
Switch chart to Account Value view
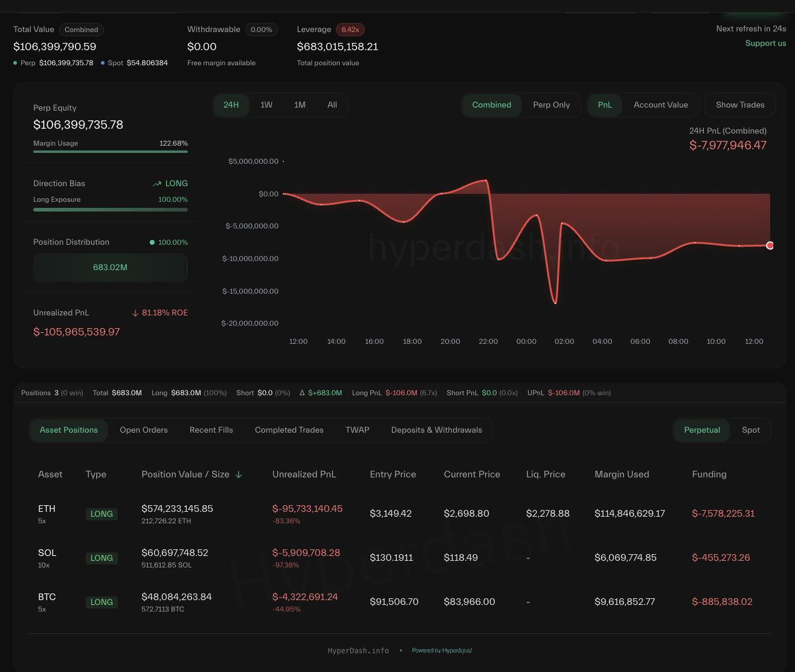[x=660, y=105]
